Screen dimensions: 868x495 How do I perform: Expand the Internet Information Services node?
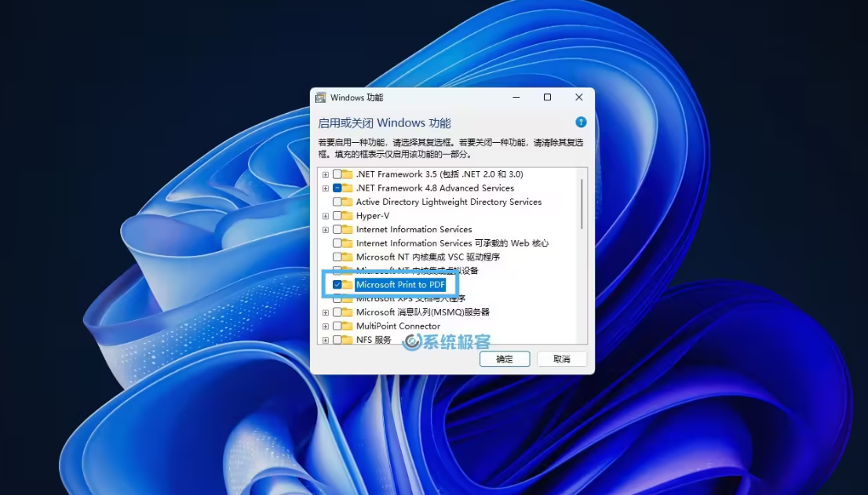[x=326, y=230]
